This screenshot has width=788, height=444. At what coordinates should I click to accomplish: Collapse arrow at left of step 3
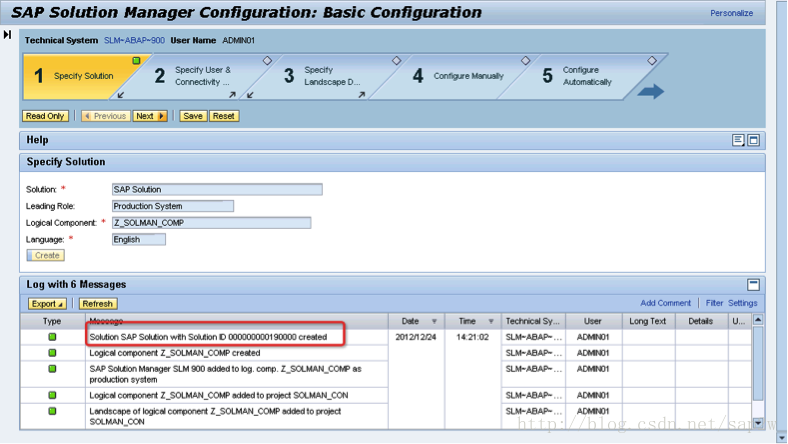tap(250, 95)
